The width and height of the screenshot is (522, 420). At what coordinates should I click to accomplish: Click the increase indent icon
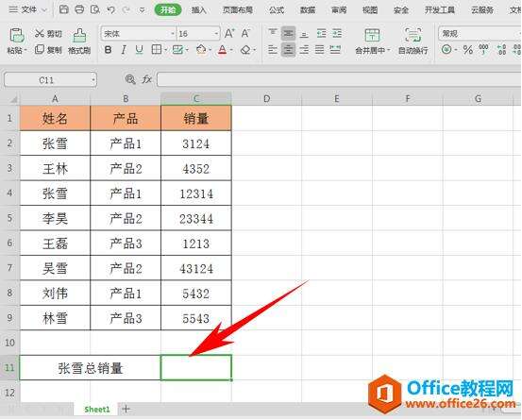[x=337, y=33]
